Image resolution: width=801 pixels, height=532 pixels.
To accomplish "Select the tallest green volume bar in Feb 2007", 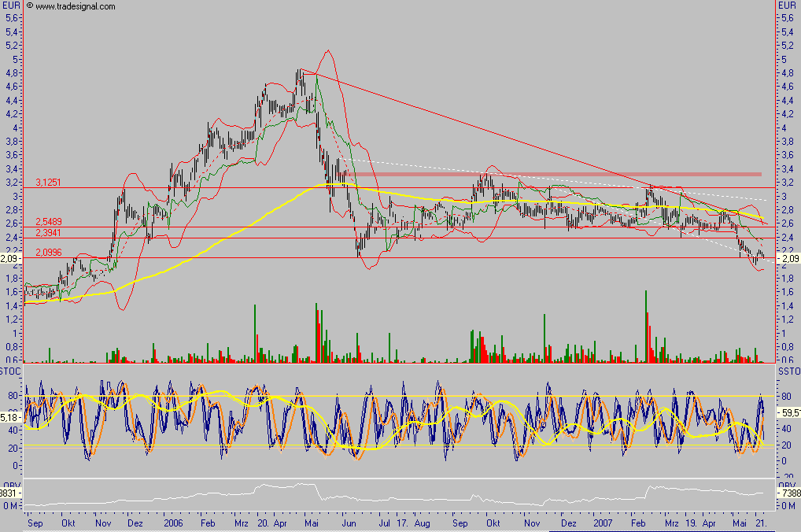I will click(646, 327).
